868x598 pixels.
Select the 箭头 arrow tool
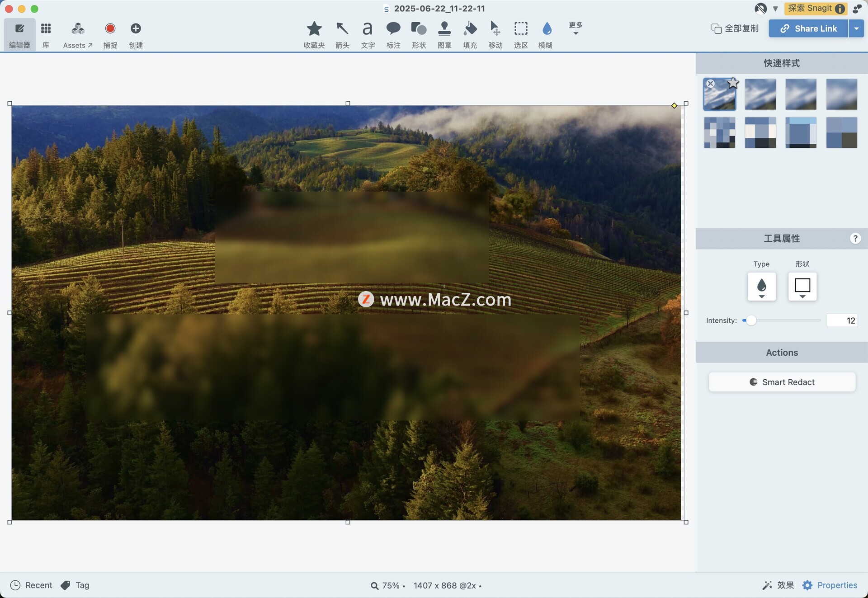coord(342,35)
